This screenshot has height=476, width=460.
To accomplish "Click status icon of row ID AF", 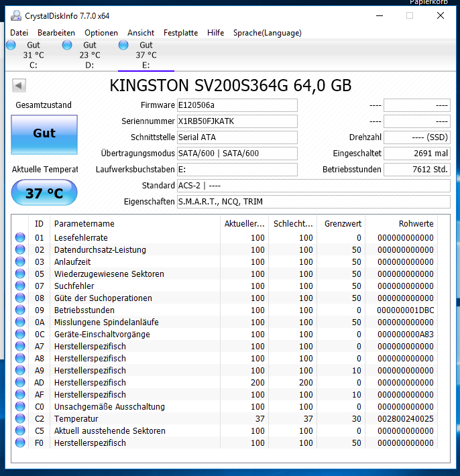I will [20, 394].
